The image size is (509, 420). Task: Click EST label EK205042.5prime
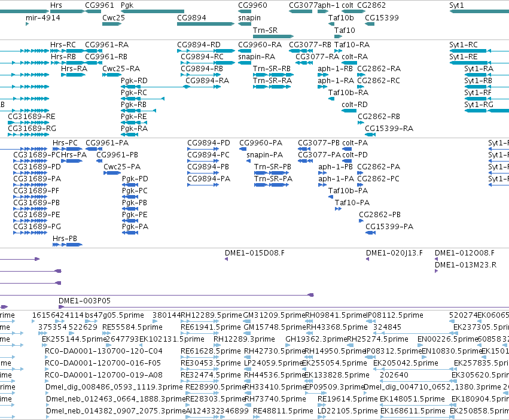click(406, 363)
